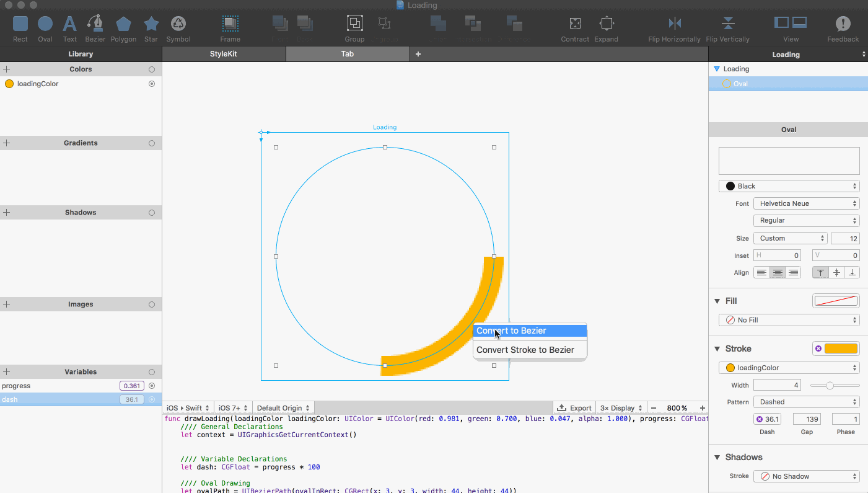Image resolution: width=868 pixels, height=493 pixels.
Task: Select the Oval shape tool
Action: coord(45,24)
